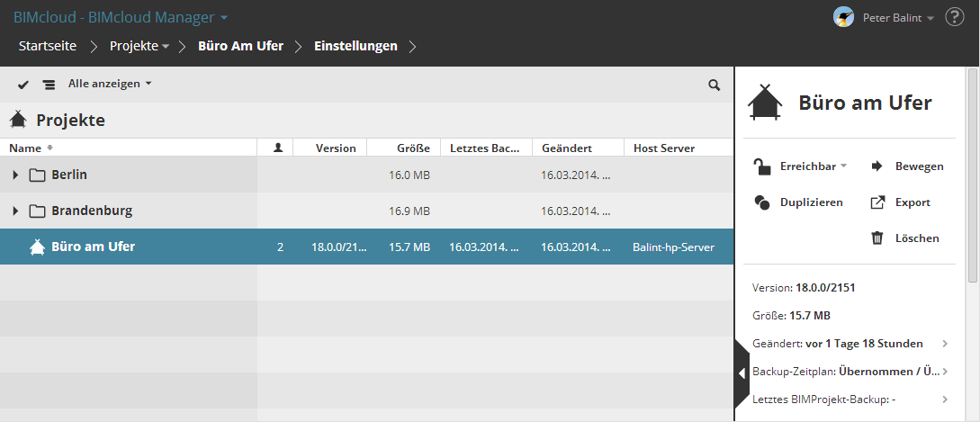
Task: Select the Berlin folder row
Action: point(367,175)
